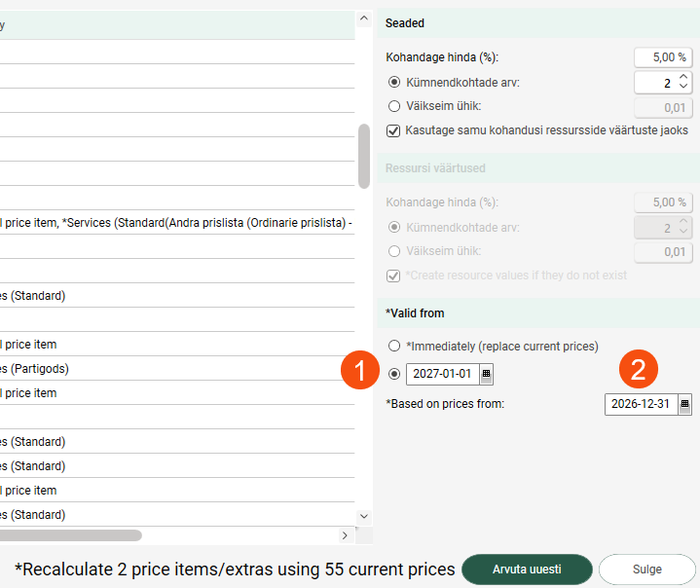This screenshot has height=588, width=700.
Task: Click the list's scroll down arrow
Action: 364,516
